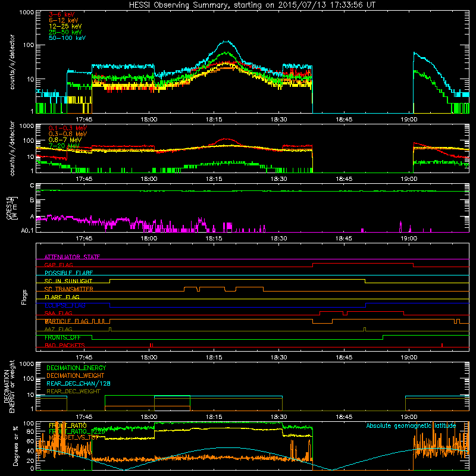Click the orange DECIMATION_WEIGHT legend label
Image resolution: width=476 pixels, height=476 pixels.
coord(76,375)
